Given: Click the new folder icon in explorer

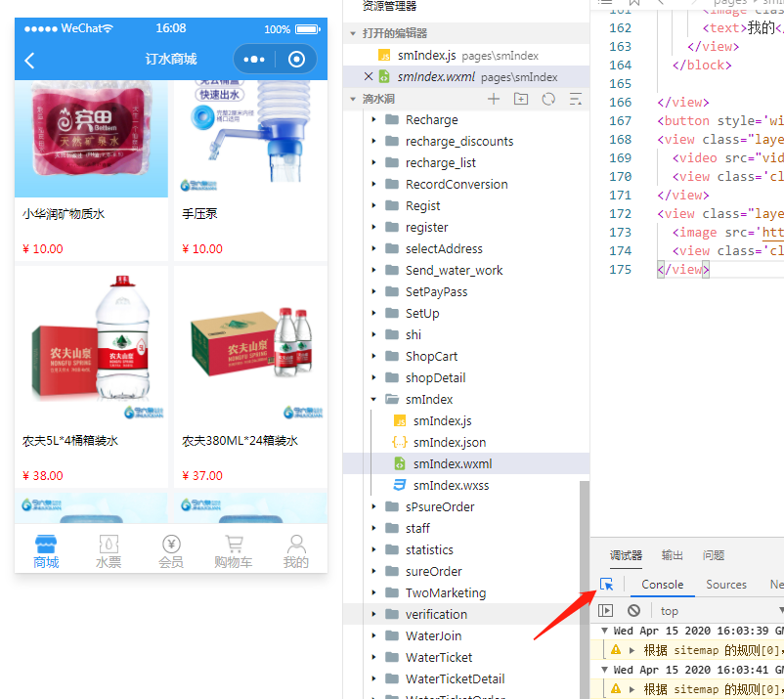Looking at the screenshot, I should [x=521, y=99].
